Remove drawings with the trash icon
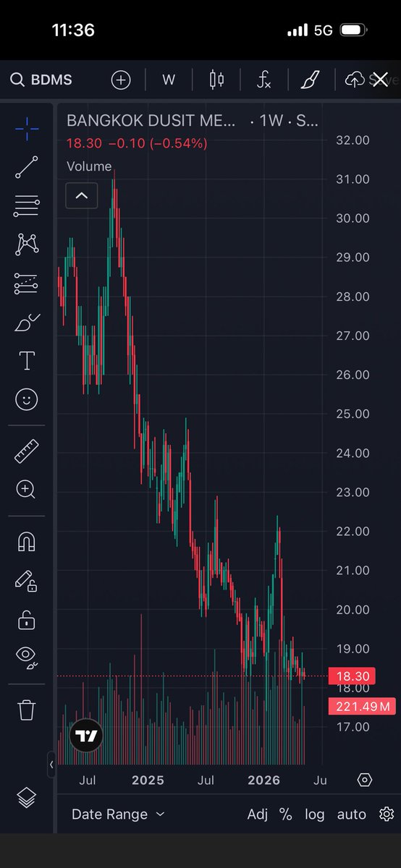 pos(27,710)
